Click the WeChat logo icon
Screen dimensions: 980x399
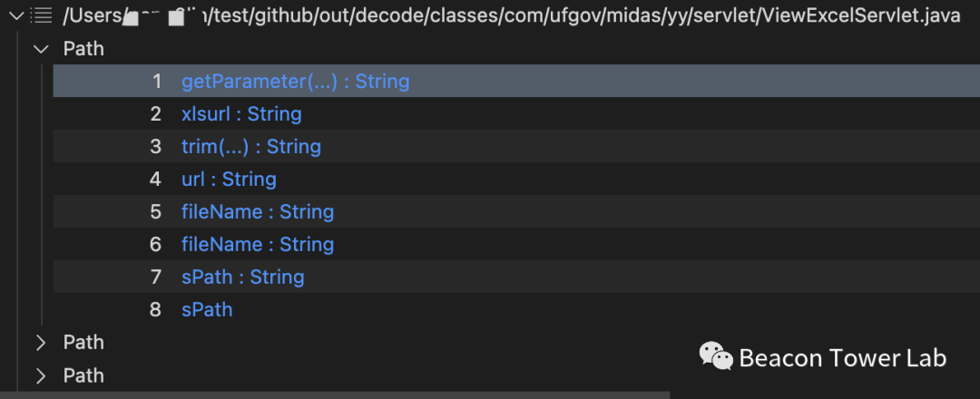(x=716, y=356)
